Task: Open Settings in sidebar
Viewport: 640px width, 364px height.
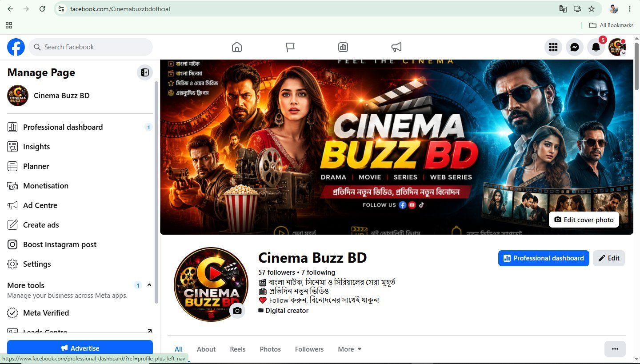Action: (x=80, y=264)
